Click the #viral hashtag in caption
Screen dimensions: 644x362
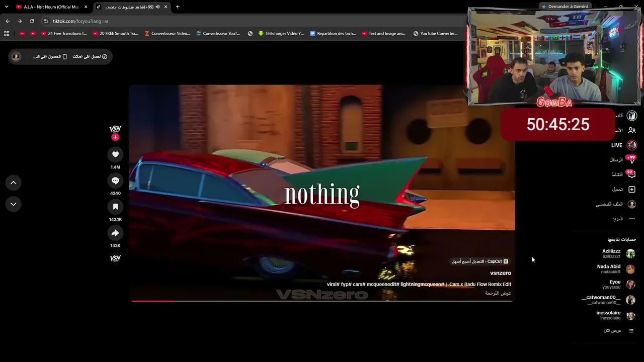tap(333, 285)
